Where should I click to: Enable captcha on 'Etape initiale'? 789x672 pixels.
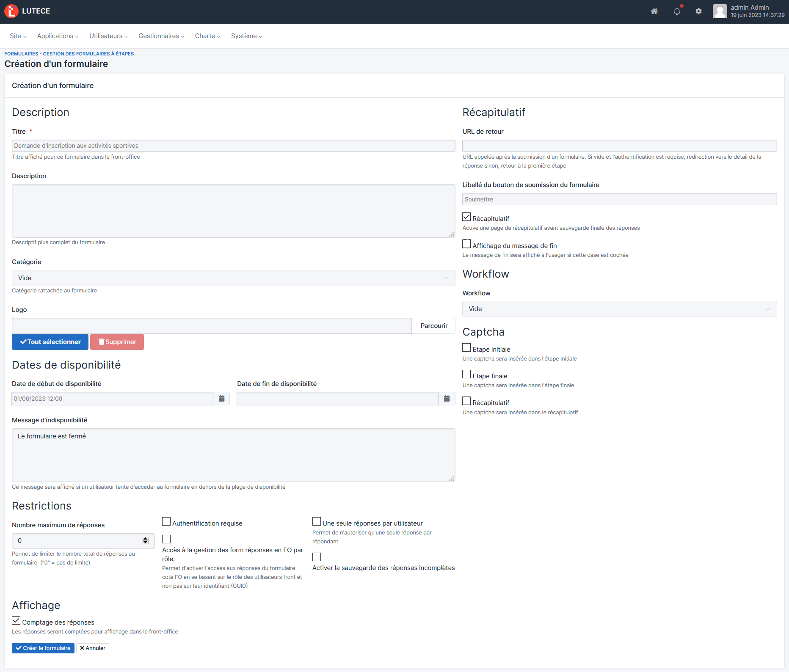point(466,348)
